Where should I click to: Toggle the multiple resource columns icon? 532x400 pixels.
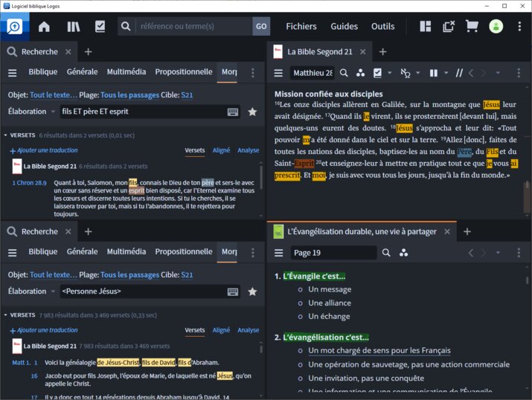click(433, 73)
